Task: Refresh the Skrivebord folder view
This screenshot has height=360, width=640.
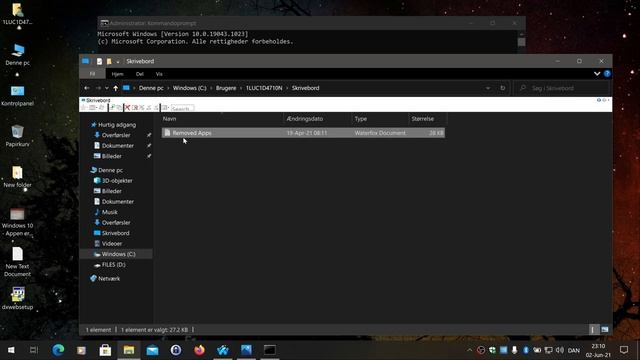Action: [502, 88]
